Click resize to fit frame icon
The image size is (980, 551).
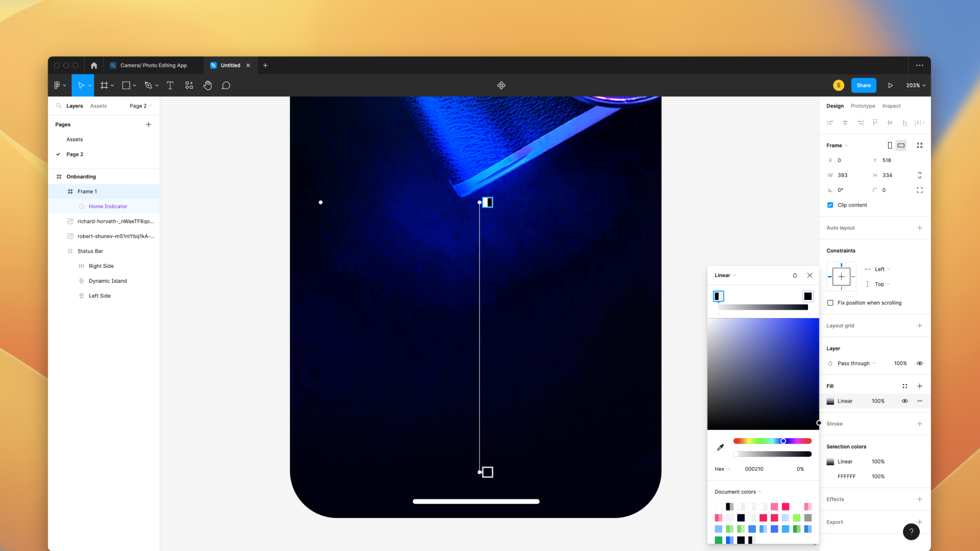tap(919, 145)
